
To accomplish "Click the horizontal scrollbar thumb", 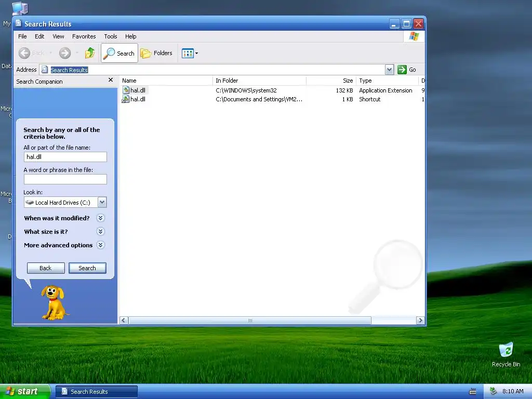I will coord(250,320).
